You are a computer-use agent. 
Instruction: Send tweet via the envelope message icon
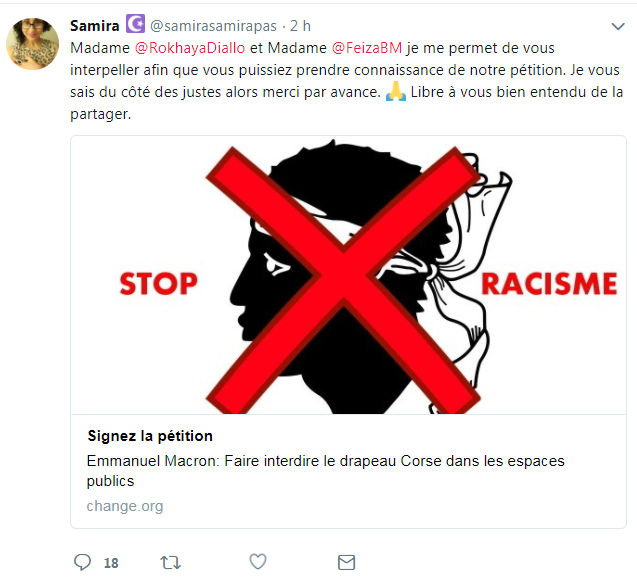[347, 562]
